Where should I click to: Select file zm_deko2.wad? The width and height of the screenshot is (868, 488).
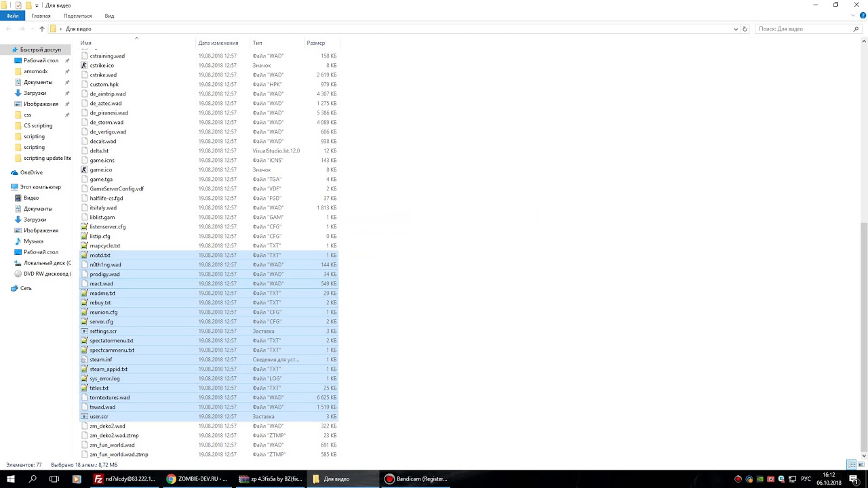(x=107, y=426)
